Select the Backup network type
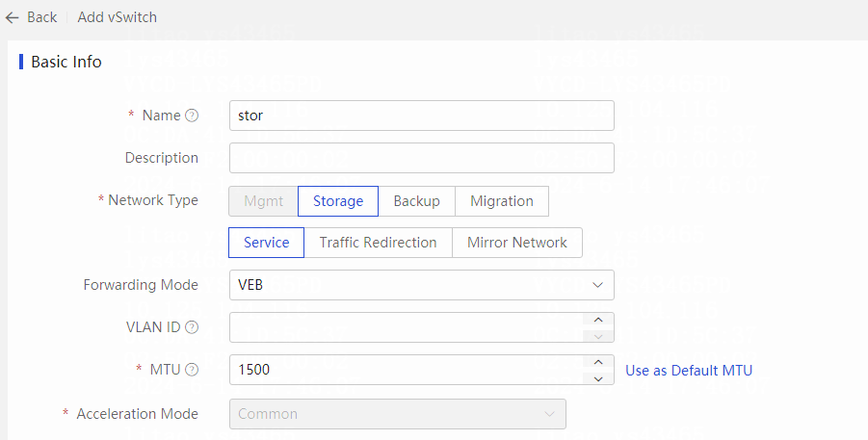 tap(417, 201)
